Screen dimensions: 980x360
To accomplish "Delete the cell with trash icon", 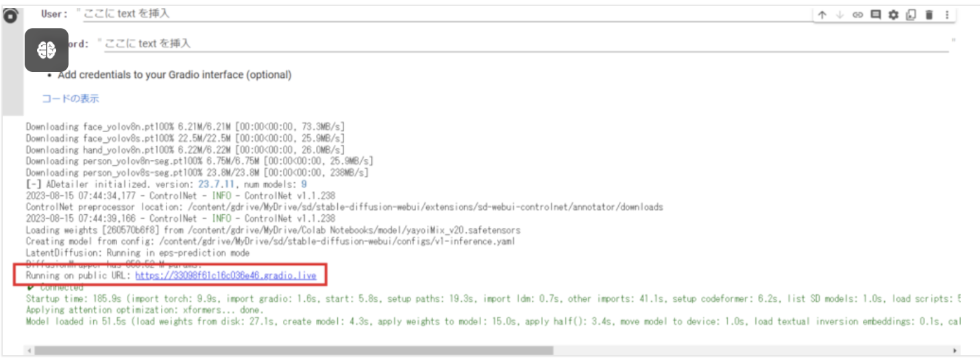I will 929,15.
